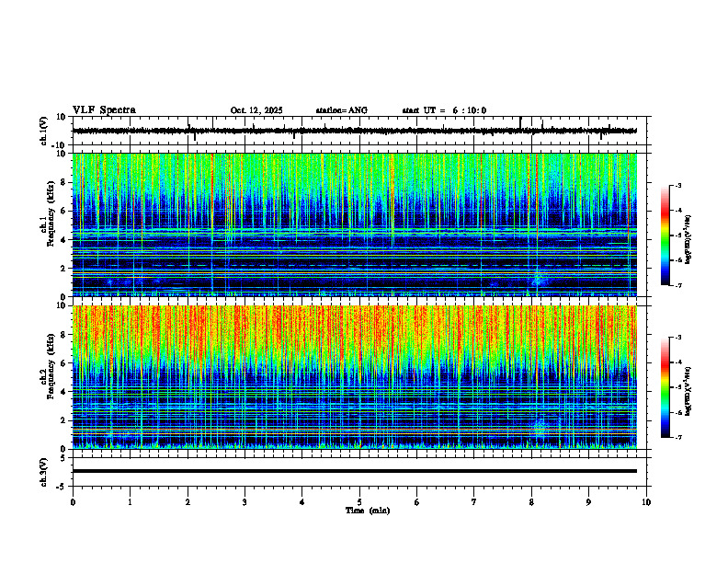Click the thick black ch.3 voltage trace
The width and height of the screenshot is (728, 563).
pyautogui.click(x=355, y=471)
